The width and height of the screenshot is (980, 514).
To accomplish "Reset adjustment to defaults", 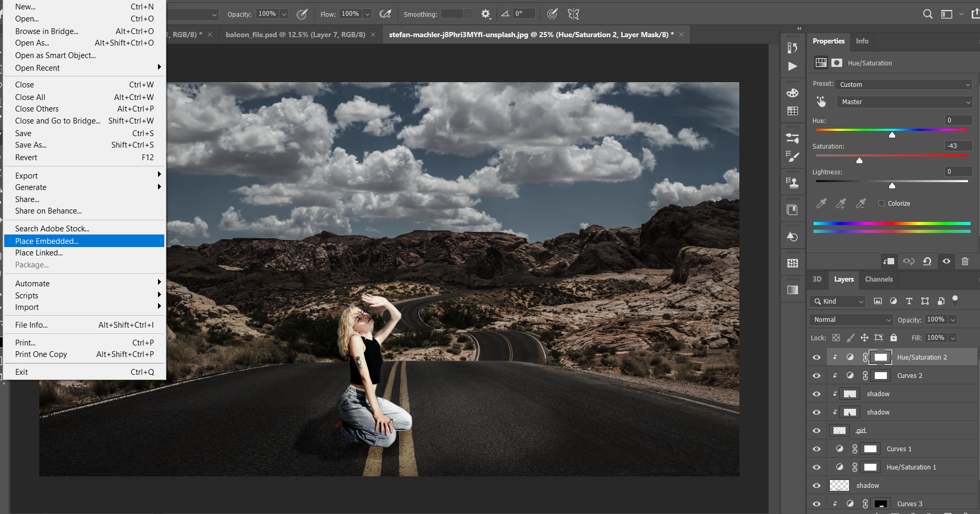I will (927, 261).
